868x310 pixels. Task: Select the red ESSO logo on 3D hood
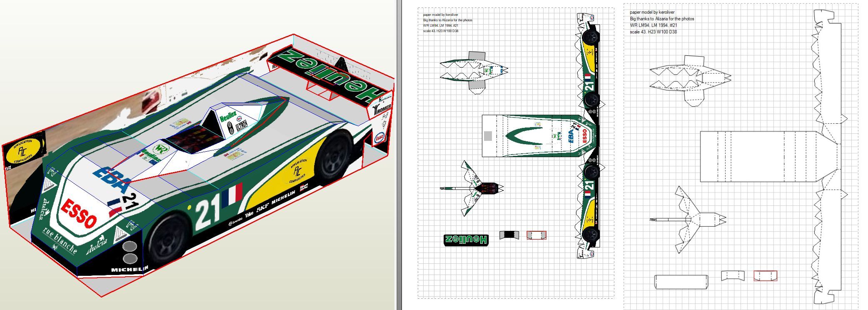coord(79,214)
